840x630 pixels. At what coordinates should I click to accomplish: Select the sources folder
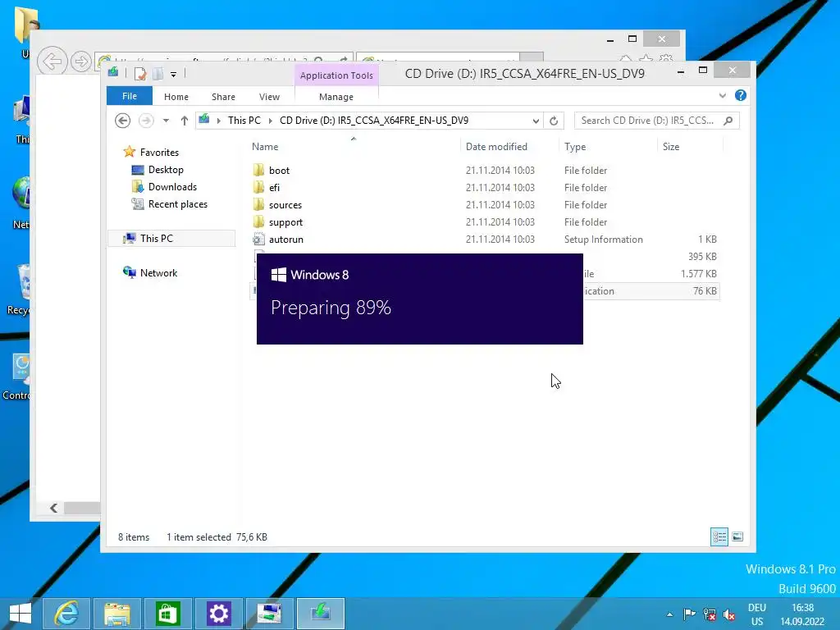coord(285,204)
